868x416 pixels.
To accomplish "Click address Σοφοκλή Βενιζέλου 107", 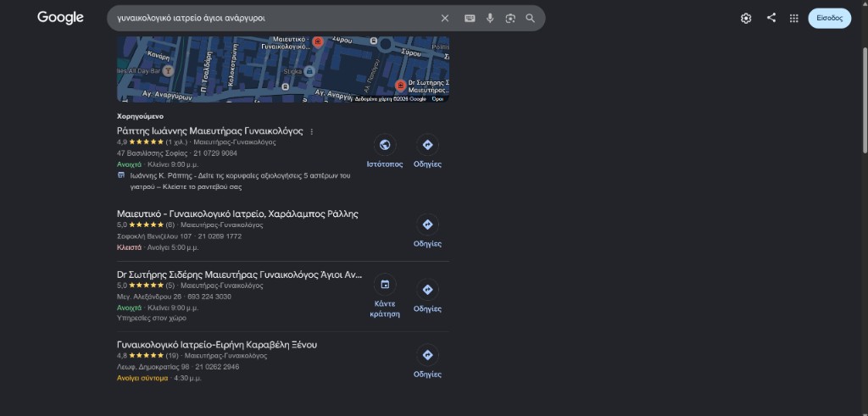I will 154,236.
